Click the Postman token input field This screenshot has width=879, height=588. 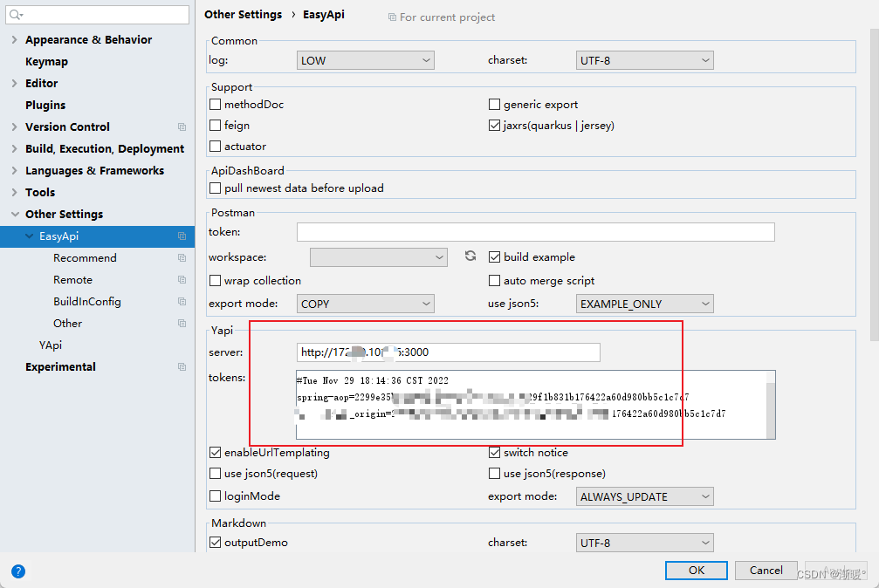[536, 232]
